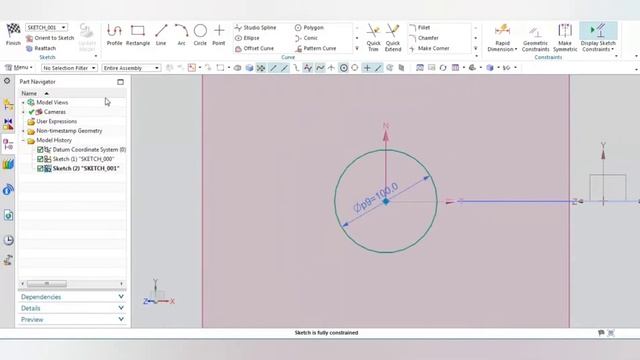Select the Point tool
640x360 pixels.
(219, 34)
